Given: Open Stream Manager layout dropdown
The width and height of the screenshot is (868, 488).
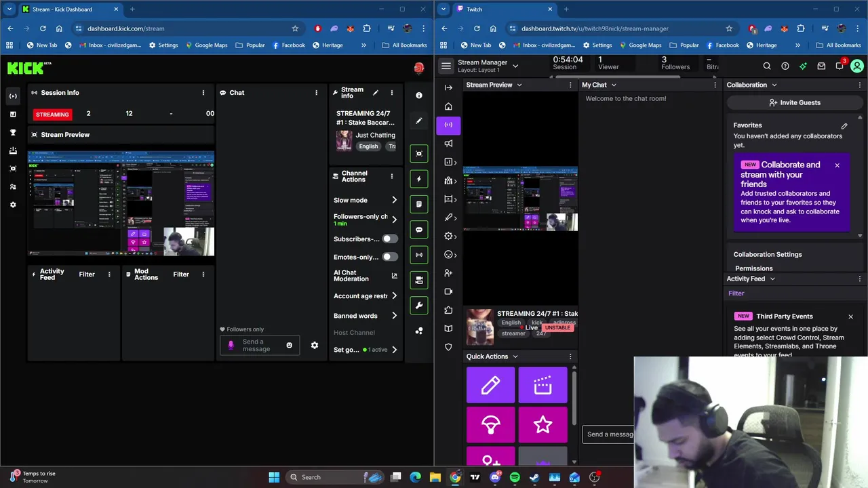Looking at the screenshot, I should (x=515, y=66).
